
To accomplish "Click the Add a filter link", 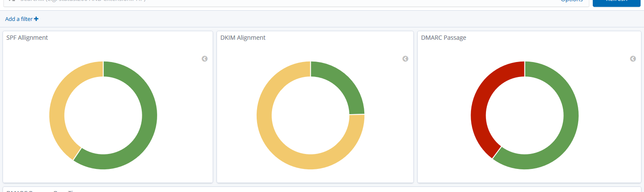I will (x=19, y=19).
